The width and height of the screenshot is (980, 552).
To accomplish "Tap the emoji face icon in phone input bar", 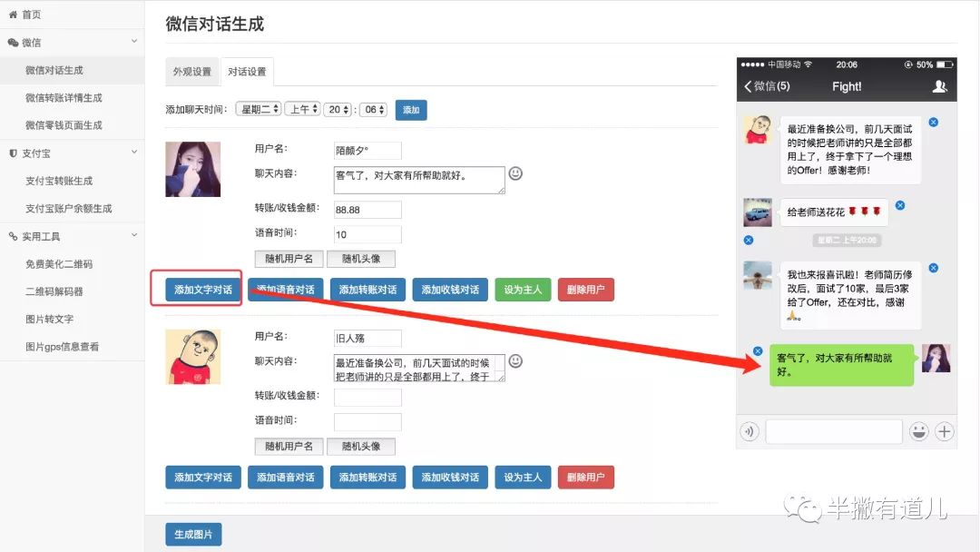I will point(918,431).
